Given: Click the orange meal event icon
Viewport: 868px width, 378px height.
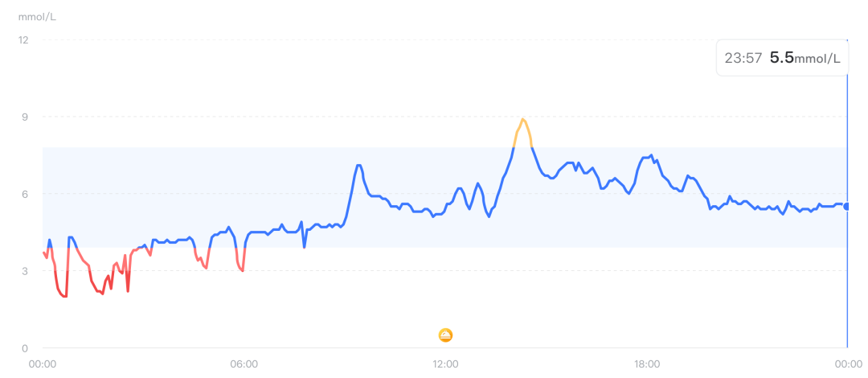Looking at the screenshot, I should click(445, 335).
